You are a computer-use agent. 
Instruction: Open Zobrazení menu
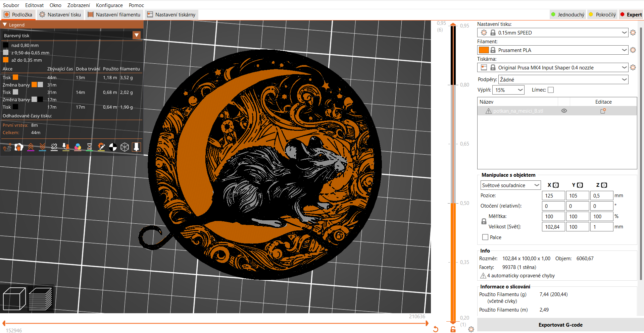pyautogui.click(x=79, y=5)
